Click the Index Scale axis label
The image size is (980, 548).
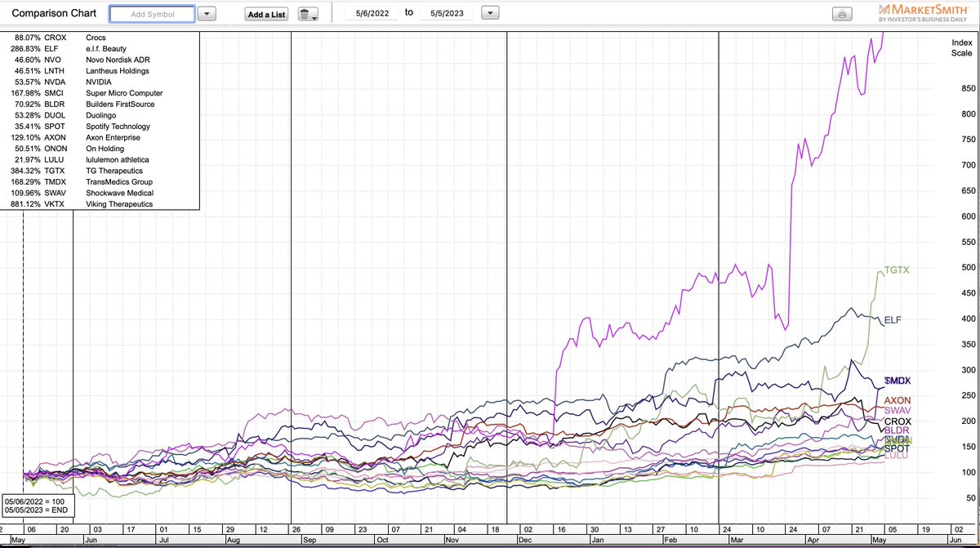[961, 47]
